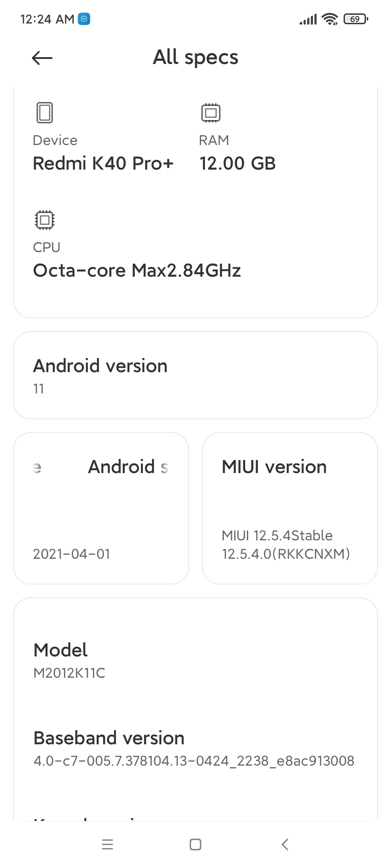Open the Android version card
Viewport: 391px width, 868px height.
195,375
